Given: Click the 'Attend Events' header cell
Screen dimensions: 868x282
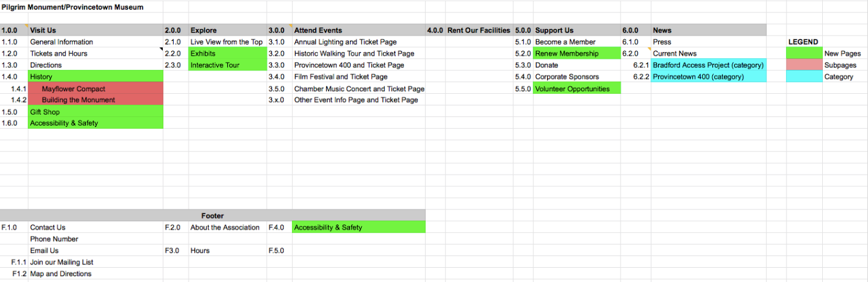Looking at the screenshot, I should click(x=358, y=30).
